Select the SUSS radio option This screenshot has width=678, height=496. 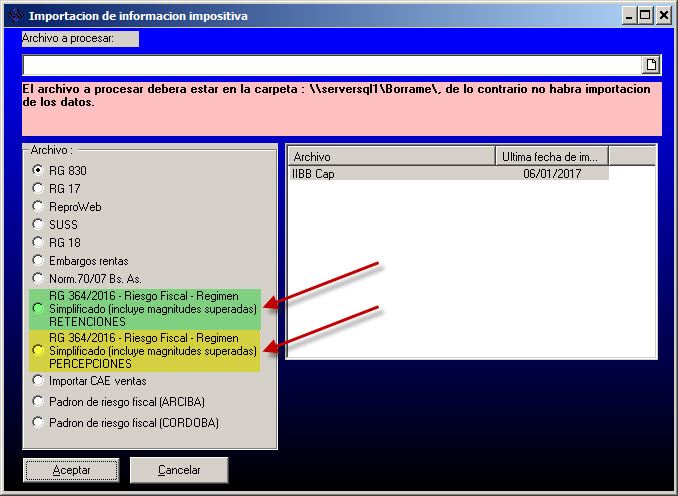39,224
